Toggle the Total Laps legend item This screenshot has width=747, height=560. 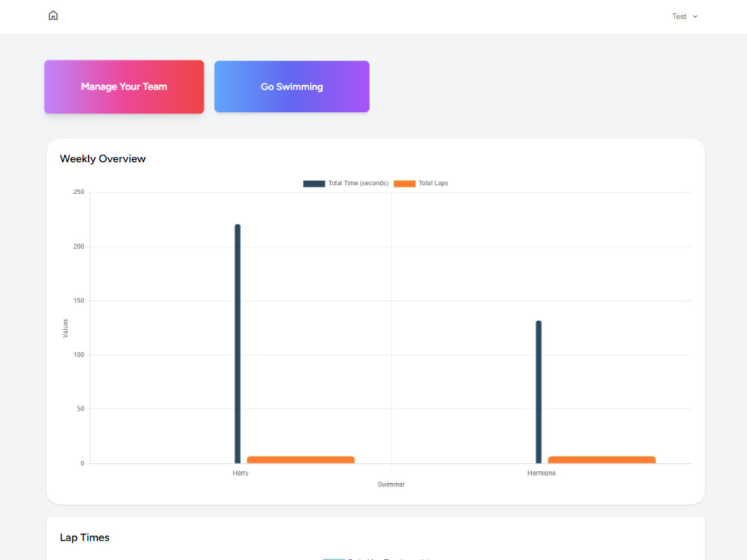pyautogui.click(x=421, y=184)
